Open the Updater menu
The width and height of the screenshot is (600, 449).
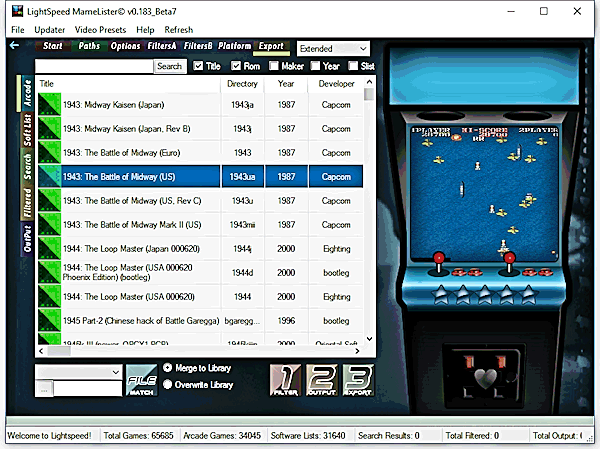pyautogui.click(x=49, y=30)
